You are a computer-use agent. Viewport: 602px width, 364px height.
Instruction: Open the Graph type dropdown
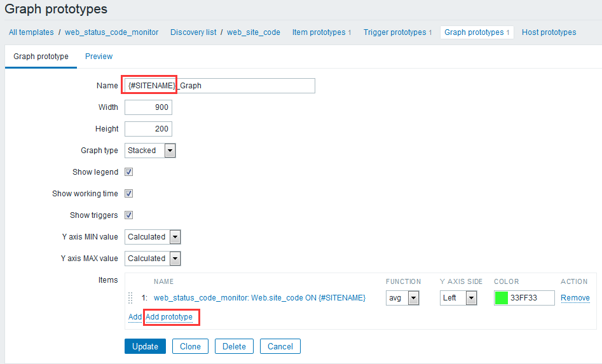tap(150, 151)
